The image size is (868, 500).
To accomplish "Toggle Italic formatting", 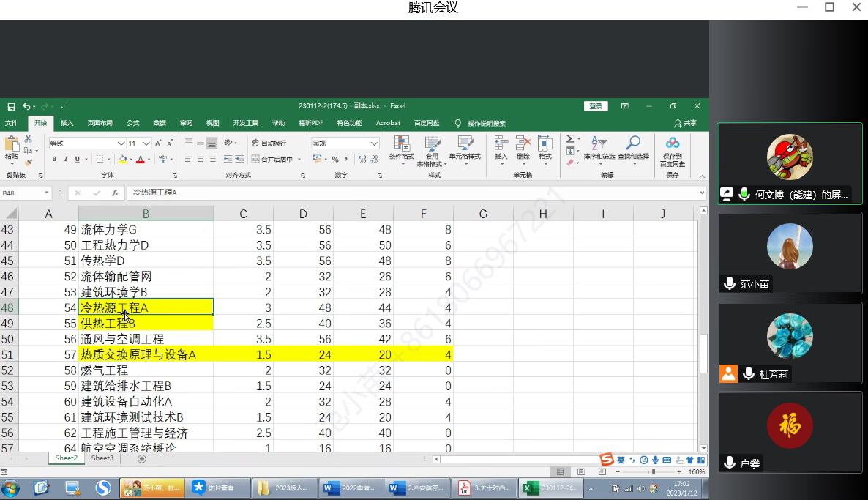I will [66, 160].
